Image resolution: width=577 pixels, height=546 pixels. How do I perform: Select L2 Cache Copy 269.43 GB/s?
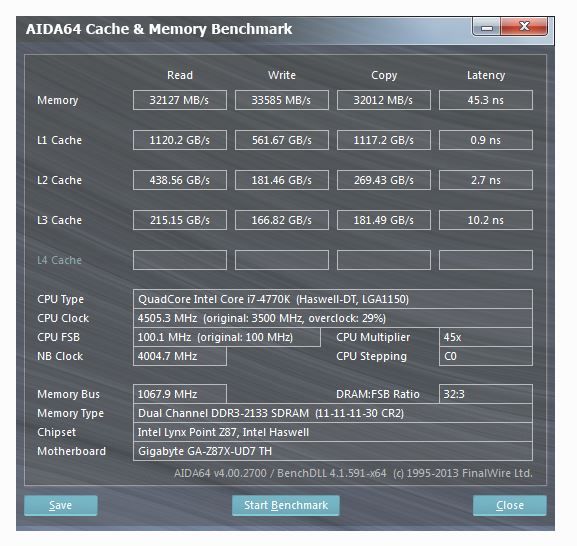(383, 180)
